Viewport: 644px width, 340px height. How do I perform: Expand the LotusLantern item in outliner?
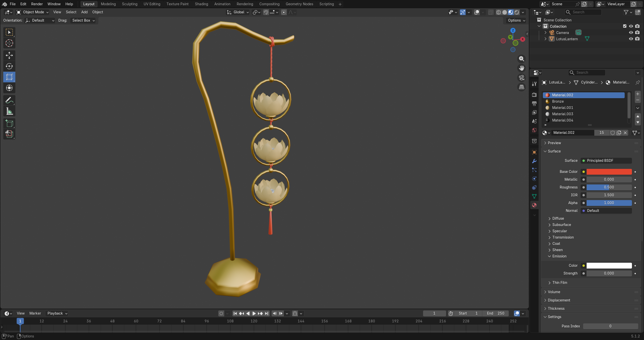(x=545, y=39)
